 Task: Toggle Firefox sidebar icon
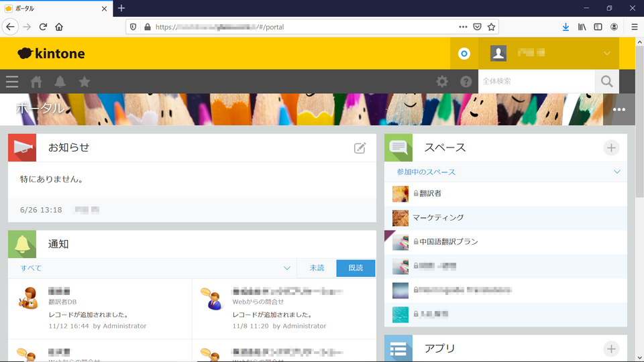[x=598, y=27]
